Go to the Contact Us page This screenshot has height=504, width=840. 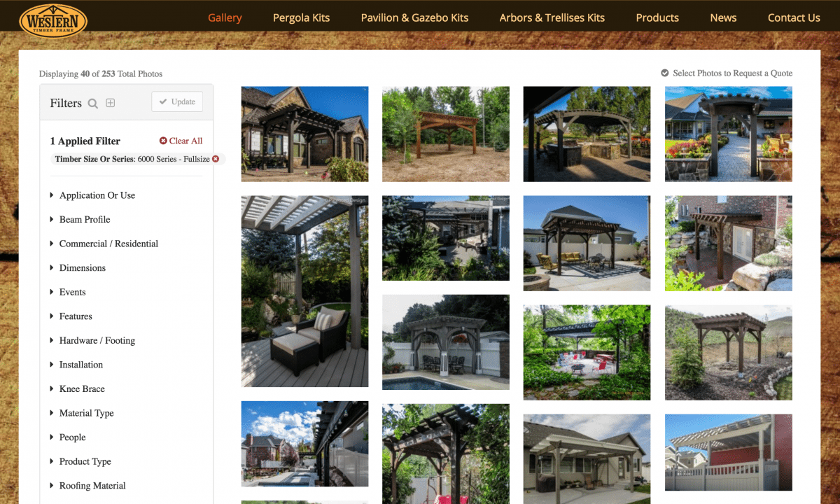click(794, 17)
